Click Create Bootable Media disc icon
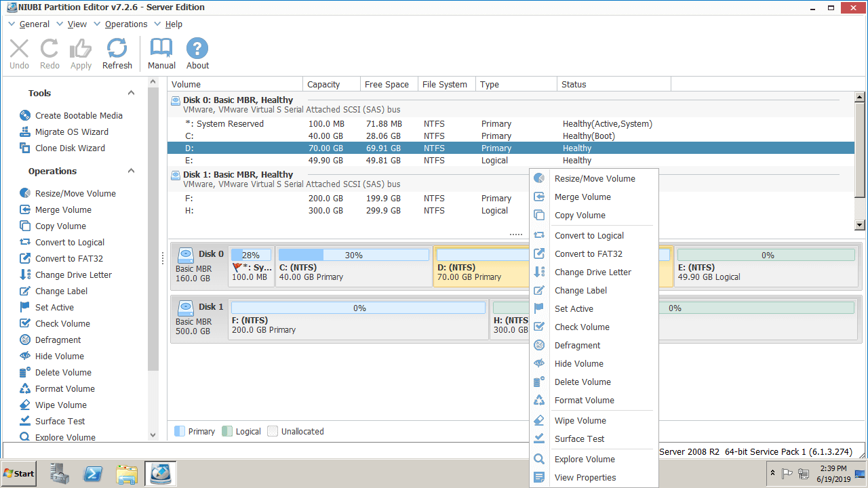This screenshot has width=868, height=488. 25,116
